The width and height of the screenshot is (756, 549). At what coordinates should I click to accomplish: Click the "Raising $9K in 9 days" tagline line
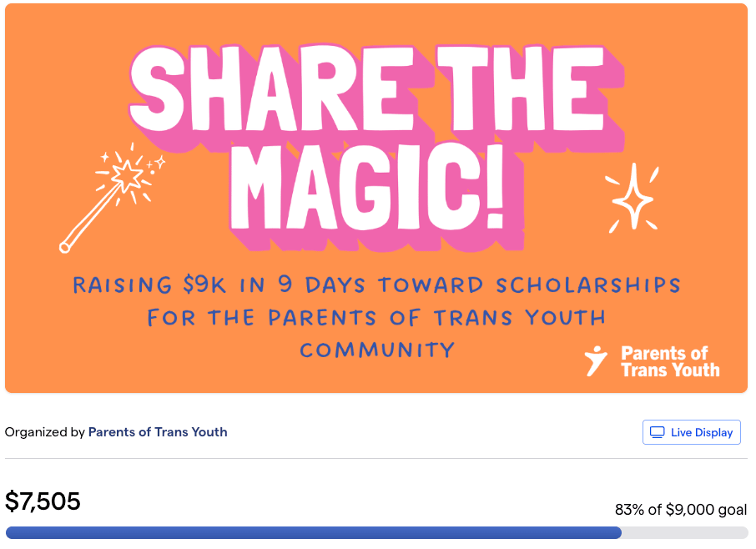375,285
